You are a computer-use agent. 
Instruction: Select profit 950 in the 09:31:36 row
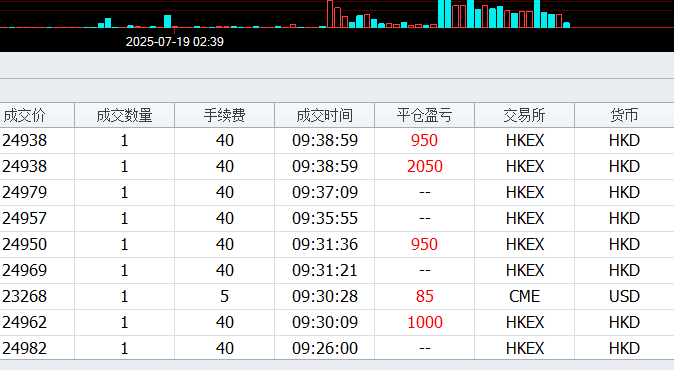[x=424, y=244]
